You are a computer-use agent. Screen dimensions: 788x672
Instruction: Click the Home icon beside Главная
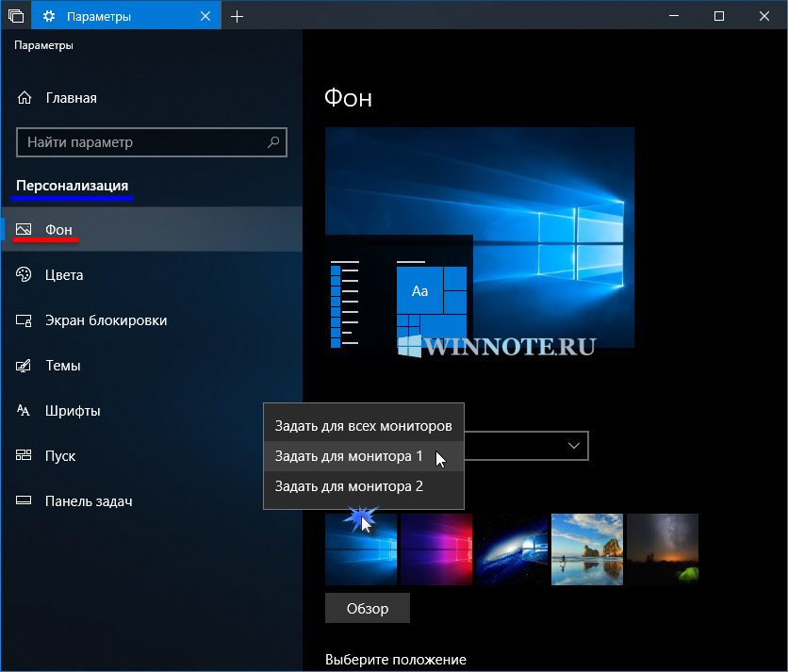pyautogui.click(x=25, y=98)
